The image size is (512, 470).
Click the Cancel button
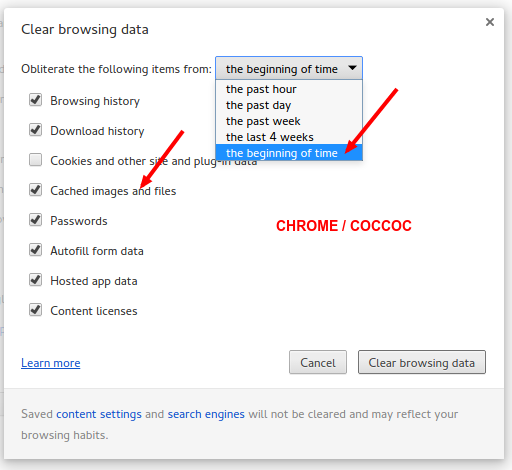click(x=318, y=362)
